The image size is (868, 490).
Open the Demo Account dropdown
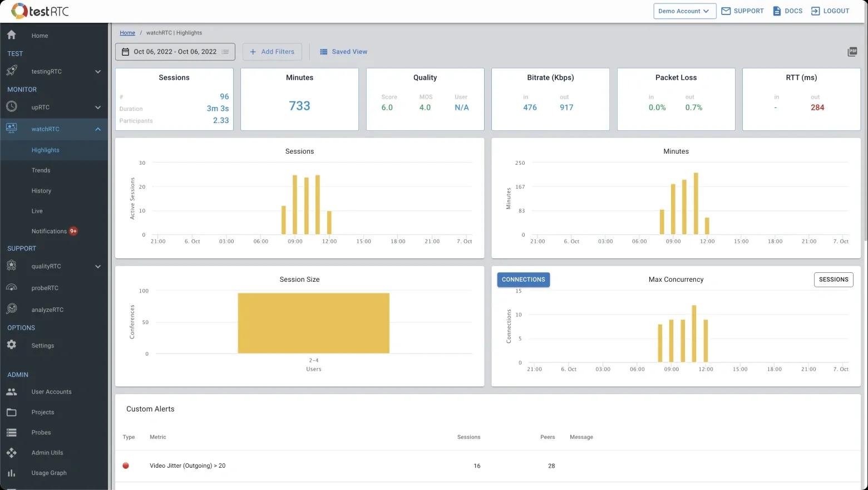[x=684, y=11]
